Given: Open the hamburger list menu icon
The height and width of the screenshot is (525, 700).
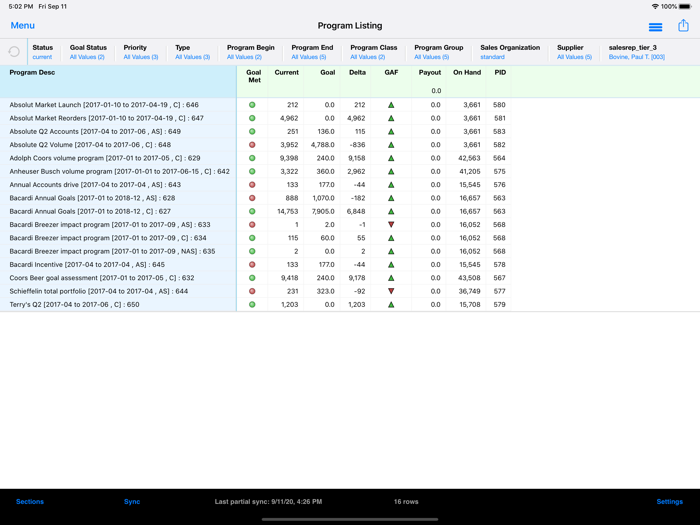Looking at the screenshot, I should (655, 27).
